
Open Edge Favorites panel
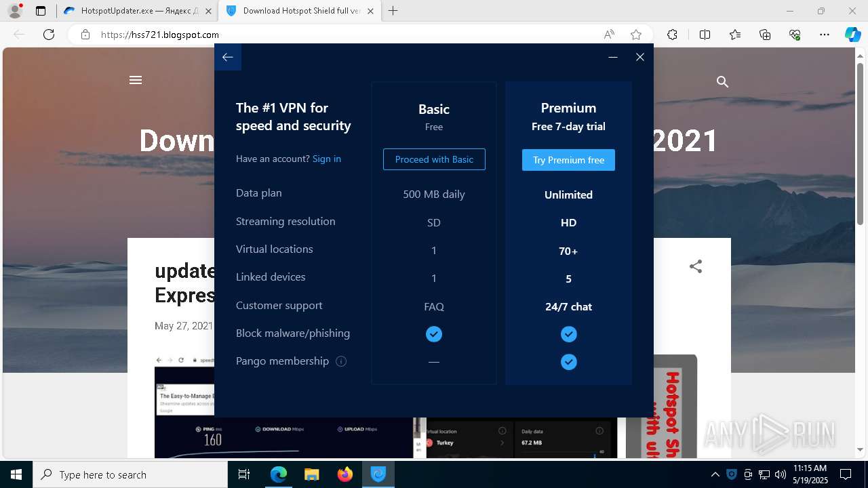[x=735, y=35]
